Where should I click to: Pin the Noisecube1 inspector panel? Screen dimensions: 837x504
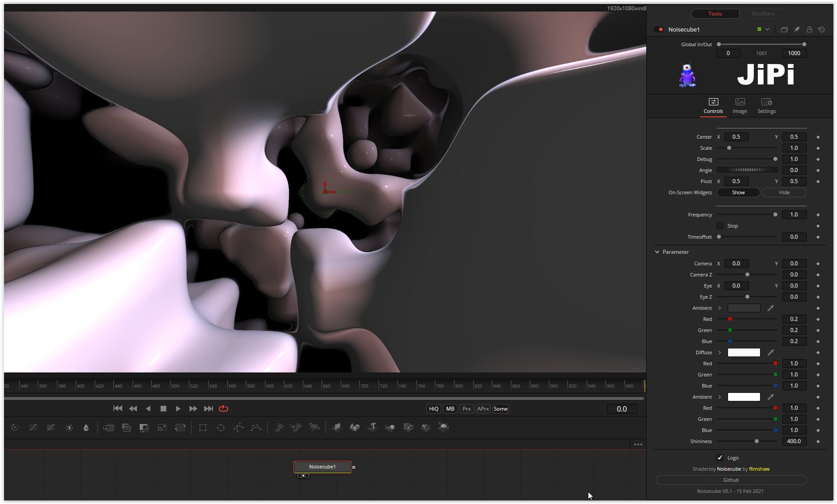[x=797, y=29]
